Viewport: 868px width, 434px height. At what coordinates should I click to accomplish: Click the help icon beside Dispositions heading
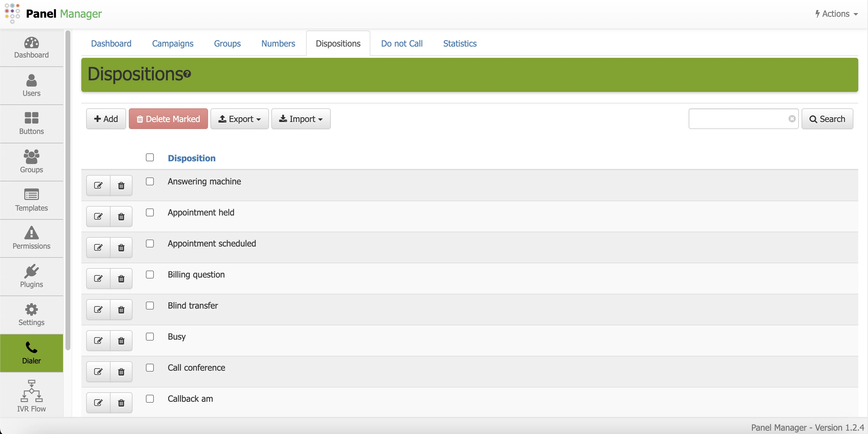tap(187, 74)
